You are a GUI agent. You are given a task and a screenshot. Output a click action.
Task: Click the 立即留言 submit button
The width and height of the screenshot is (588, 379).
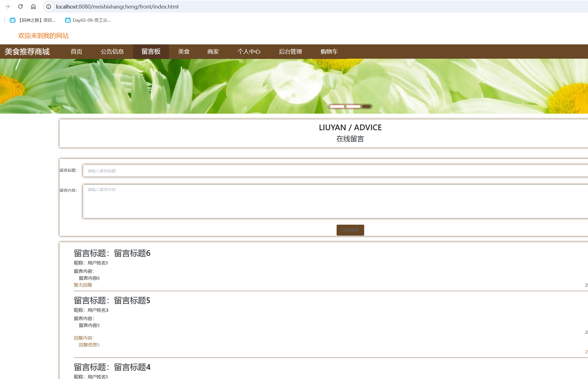(350, 230)
